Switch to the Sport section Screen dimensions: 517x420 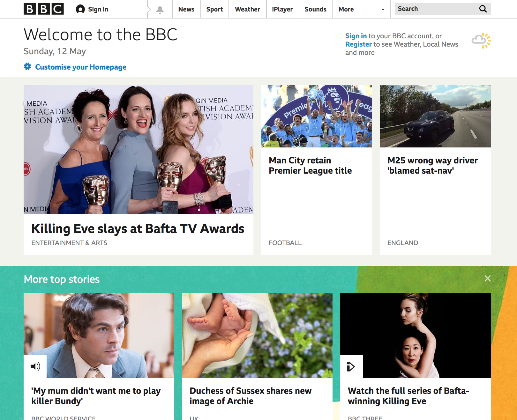(x=214, y=9)
